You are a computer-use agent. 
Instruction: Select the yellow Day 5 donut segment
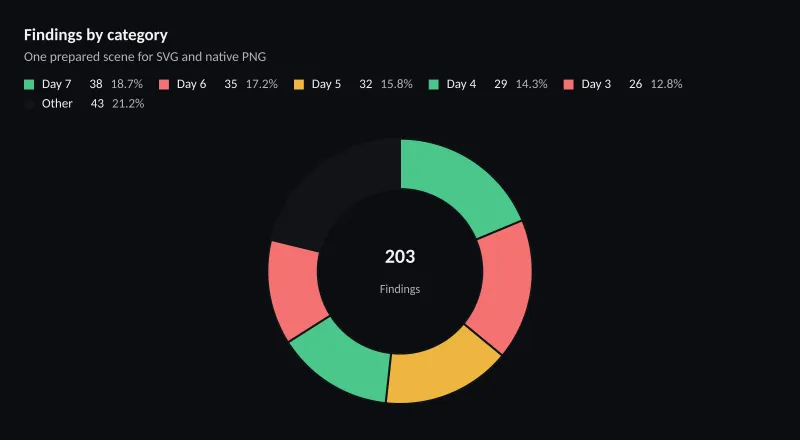click(440, 370)
